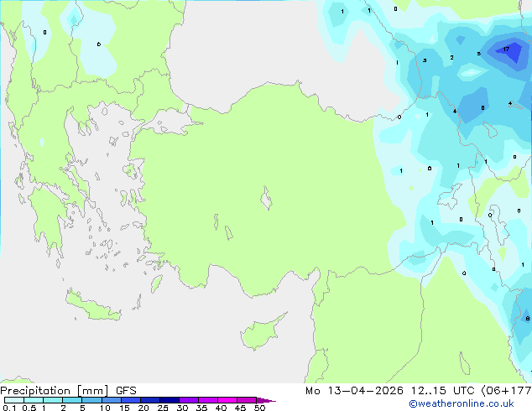Click the 'Mo 13-04-2026' date text
This screenshot has height=411, width=532.
354,391
